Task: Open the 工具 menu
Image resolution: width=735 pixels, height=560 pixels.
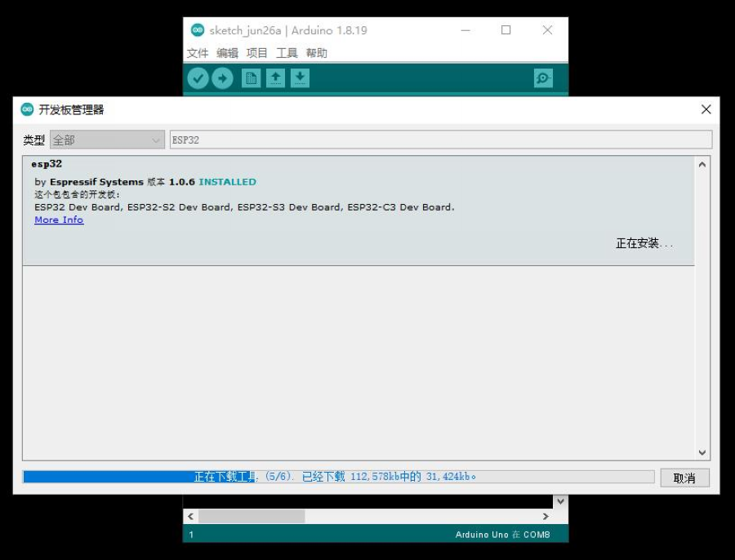Action: click(287, 53)
